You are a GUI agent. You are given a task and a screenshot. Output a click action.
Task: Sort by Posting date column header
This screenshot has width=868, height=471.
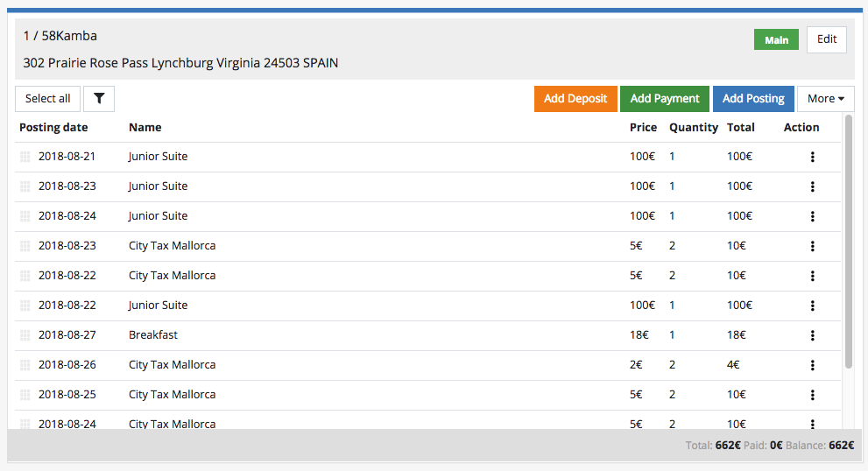53,127
